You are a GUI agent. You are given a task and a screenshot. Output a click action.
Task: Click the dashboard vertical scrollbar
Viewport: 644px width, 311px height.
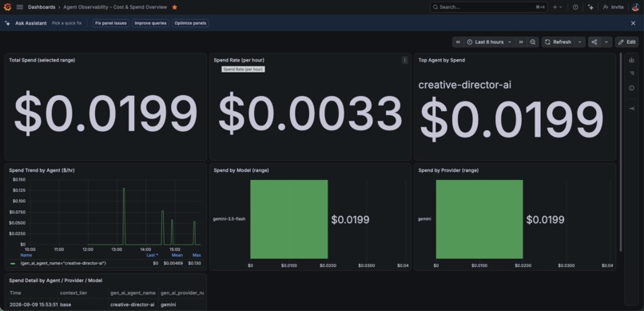[621, 152]
